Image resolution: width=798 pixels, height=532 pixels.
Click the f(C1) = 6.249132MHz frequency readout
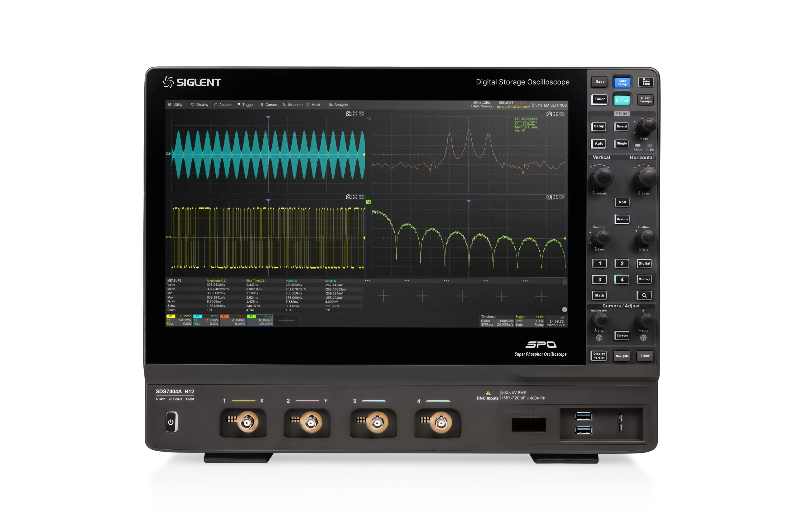tap(513, 107)
